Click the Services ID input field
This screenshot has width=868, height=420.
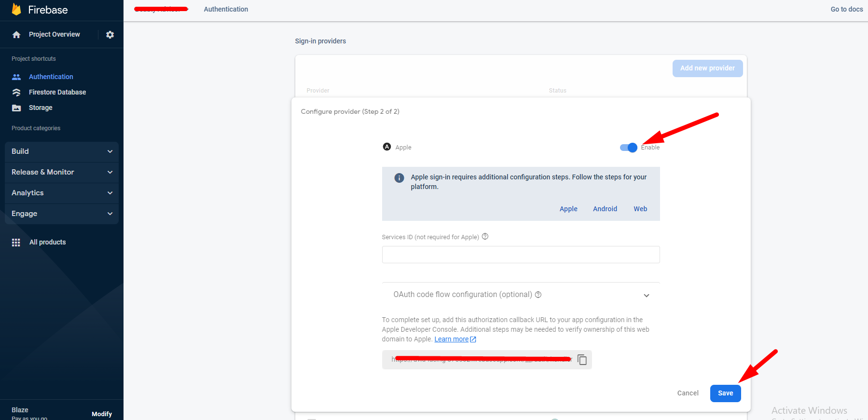520,255
